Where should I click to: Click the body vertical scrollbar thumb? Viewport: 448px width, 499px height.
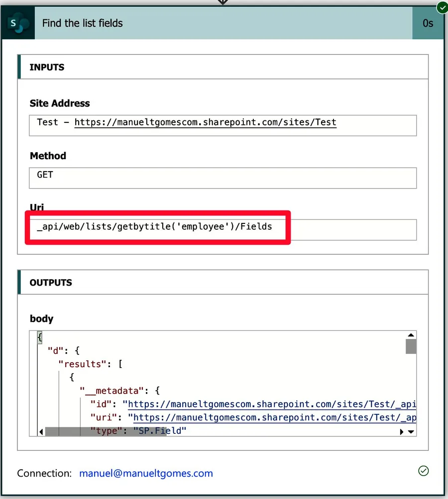point(411,346)
